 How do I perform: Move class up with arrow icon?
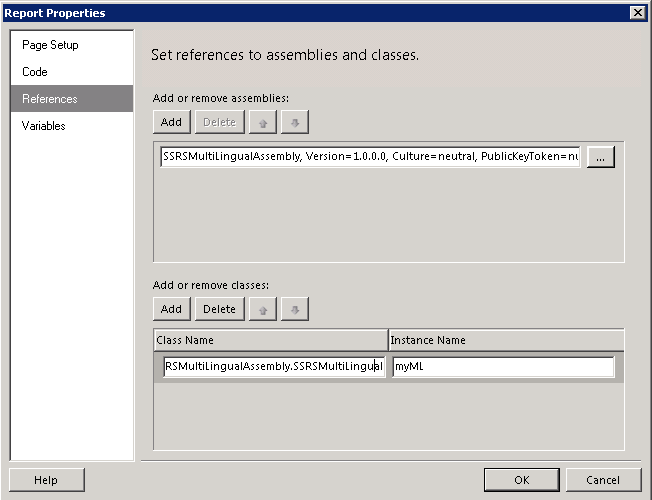[262, 309]
